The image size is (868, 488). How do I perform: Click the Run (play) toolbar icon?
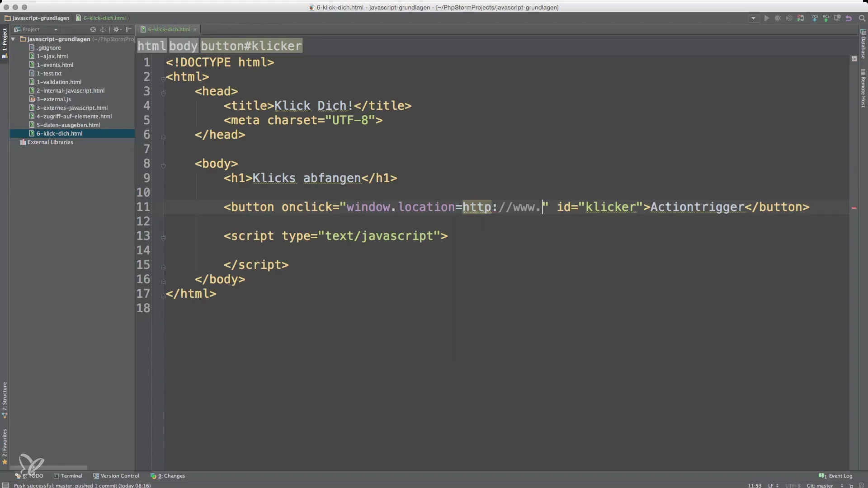coord(766,19)
